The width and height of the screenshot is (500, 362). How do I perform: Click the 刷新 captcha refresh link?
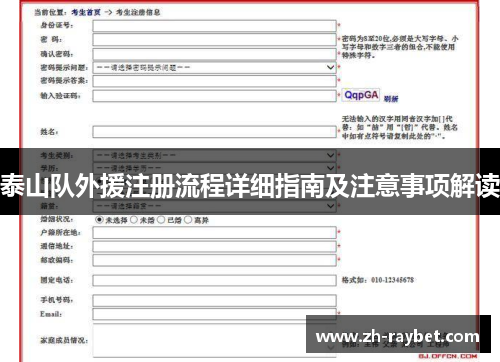391,99
